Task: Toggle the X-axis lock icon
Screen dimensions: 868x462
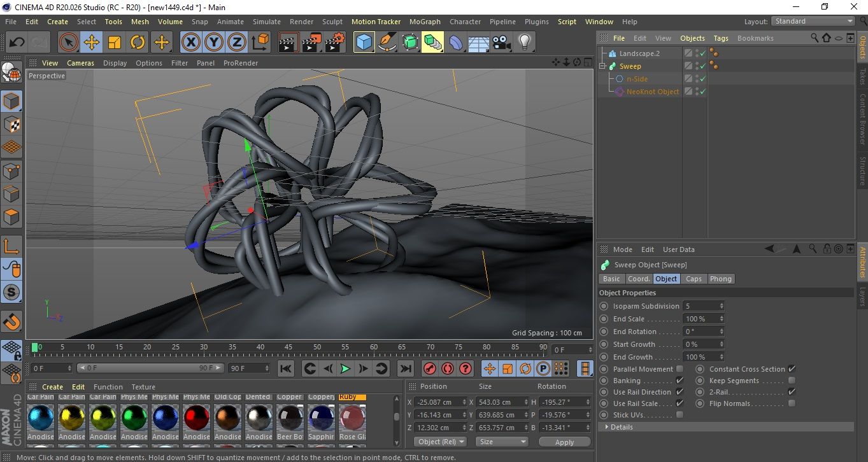Action: (x=190, y=43)
